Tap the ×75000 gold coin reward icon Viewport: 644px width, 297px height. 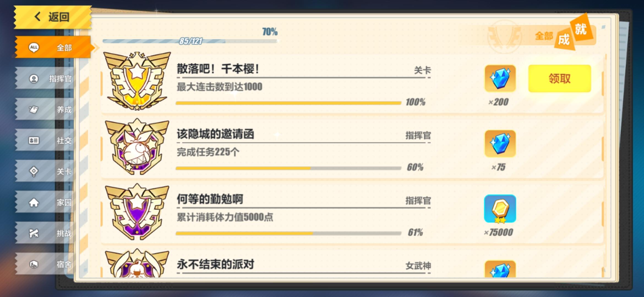click(500, 209)
